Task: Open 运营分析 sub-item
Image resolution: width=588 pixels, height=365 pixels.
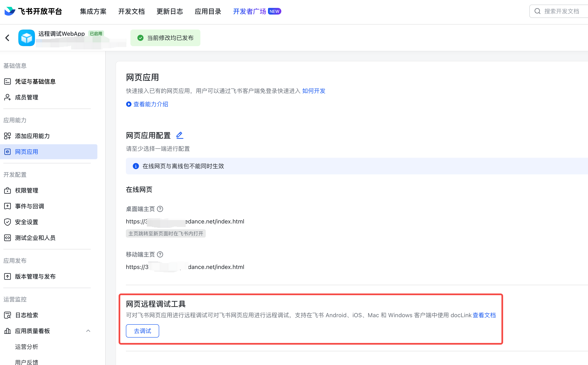Action: click(27, 347)
